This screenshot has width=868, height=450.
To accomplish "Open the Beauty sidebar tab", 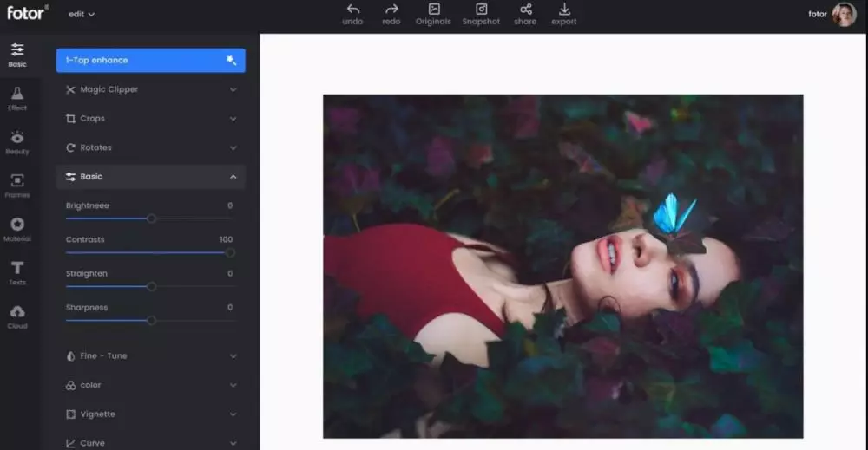I will (17, 142).
